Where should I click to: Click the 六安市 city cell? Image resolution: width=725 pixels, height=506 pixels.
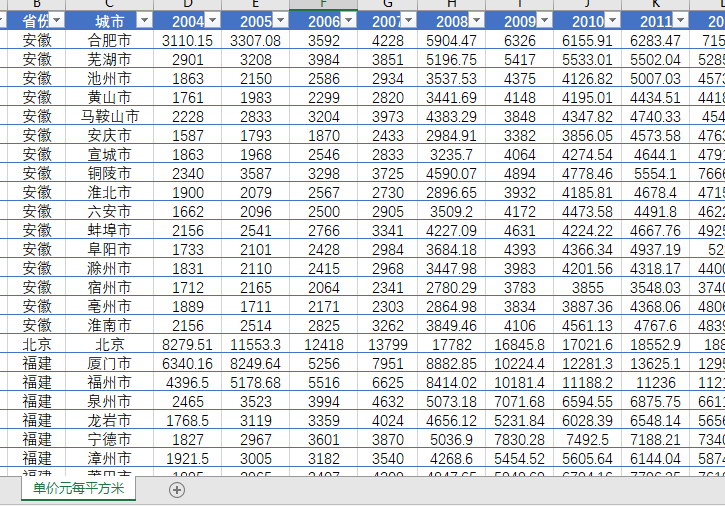110,211
